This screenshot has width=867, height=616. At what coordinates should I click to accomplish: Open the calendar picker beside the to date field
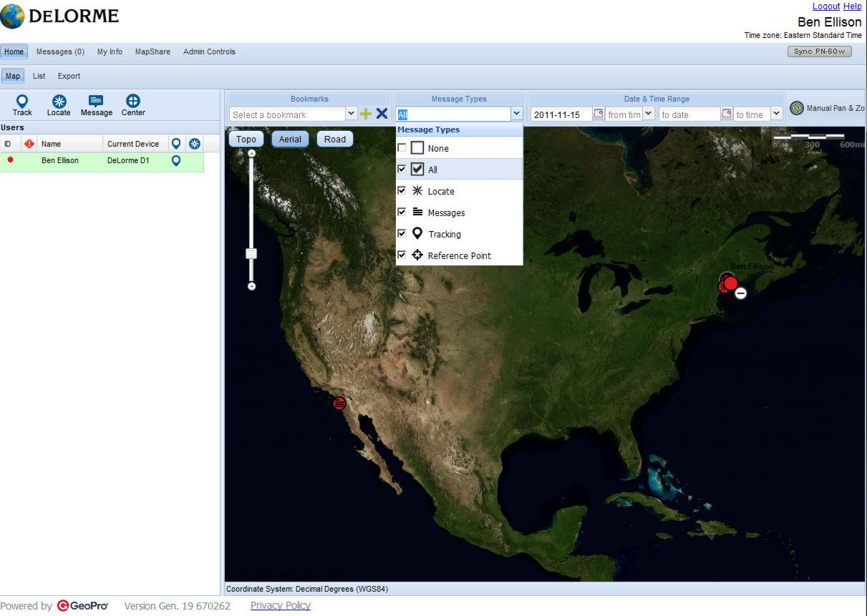[x=726, y=114]
